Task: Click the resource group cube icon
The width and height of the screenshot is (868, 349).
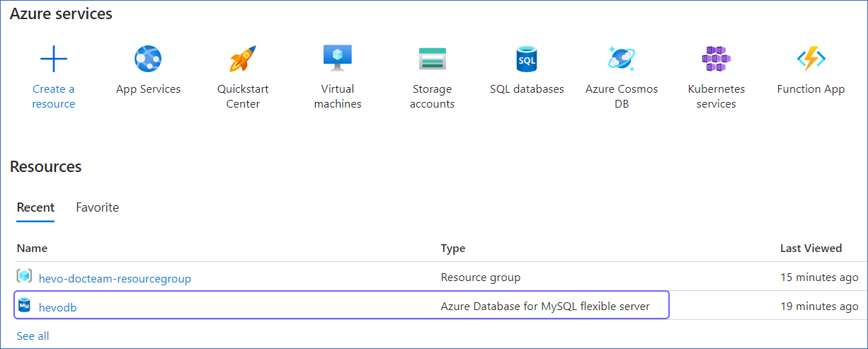Action: point(25,276)
